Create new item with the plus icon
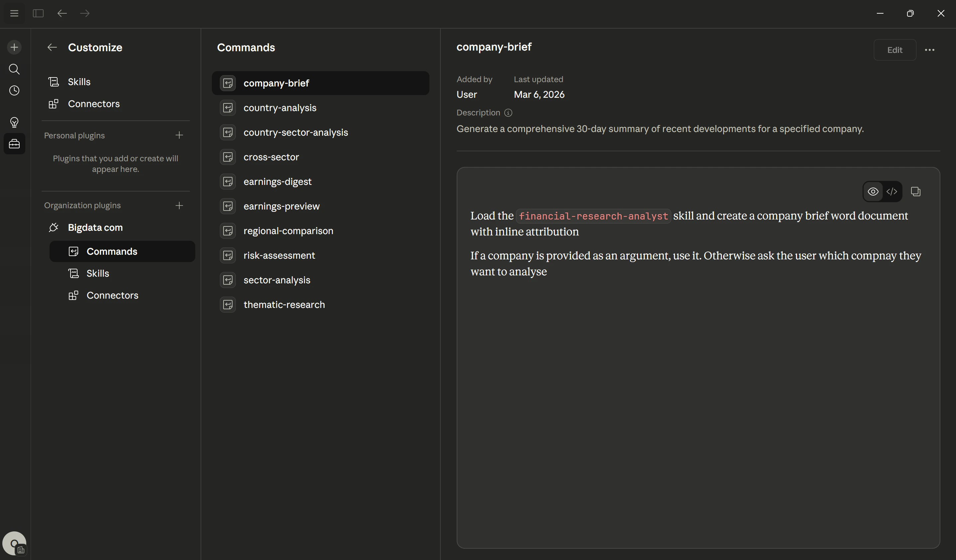Screen dimensions: 956x560 14,47
